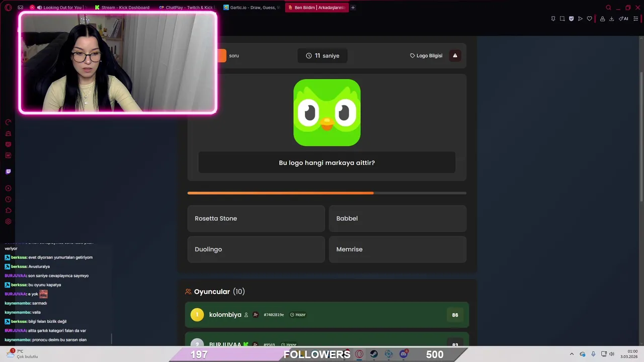The image size is (644, 362).
Task: Click the Duolingo owl logo image
Action: pos(327,113)
